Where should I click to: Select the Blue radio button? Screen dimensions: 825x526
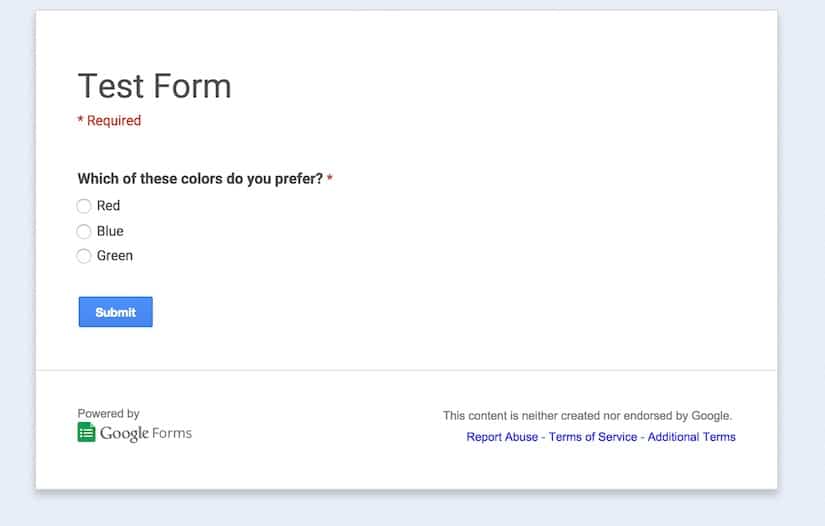[x=84, y=231]
